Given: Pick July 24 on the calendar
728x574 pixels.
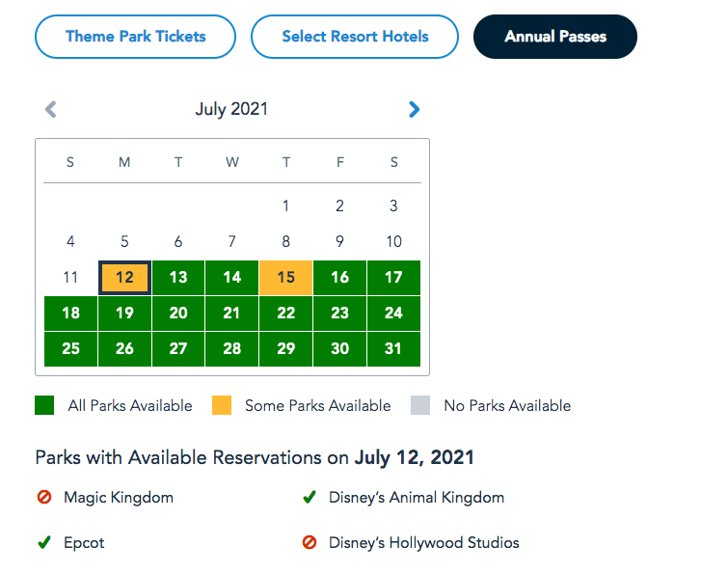Looking at the screenshot, I should [393, 314].
